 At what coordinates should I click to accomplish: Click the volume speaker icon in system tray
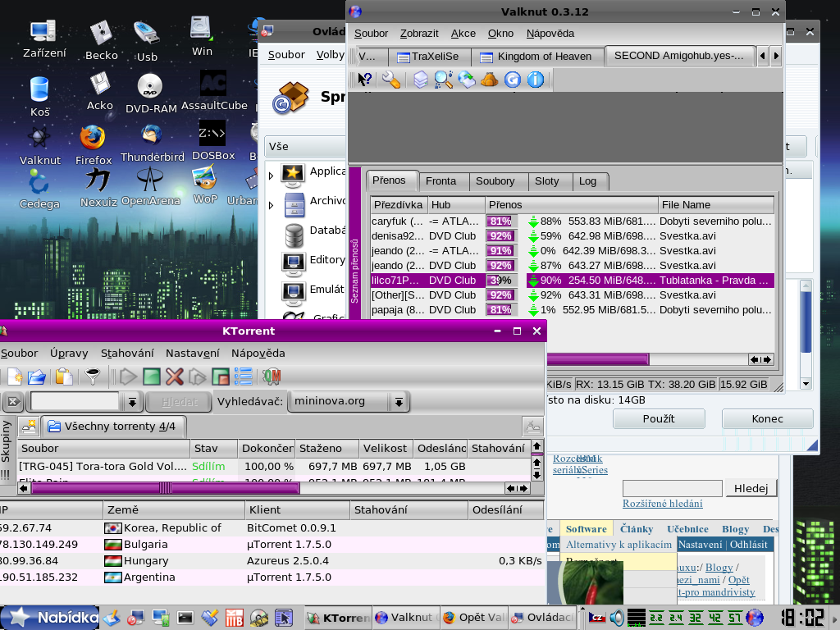pos(617,618)
